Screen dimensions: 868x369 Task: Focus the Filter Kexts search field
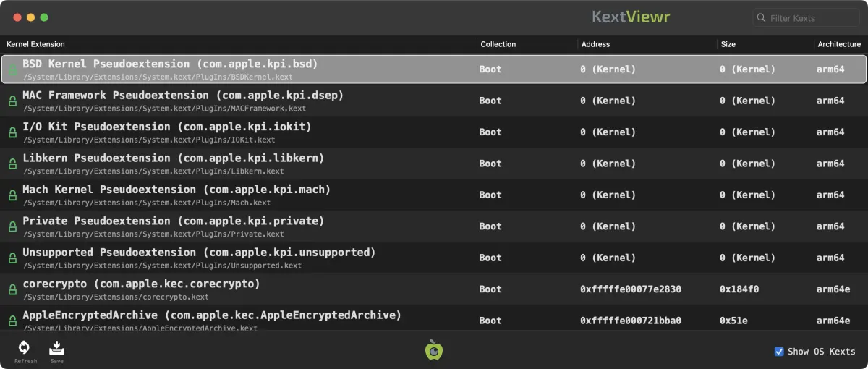pyautogui.click(x=806, y=18)
